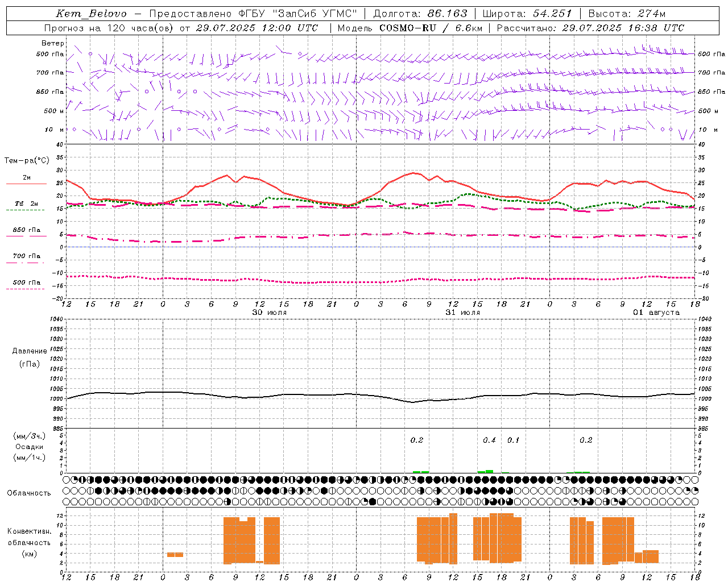Select the 01 августа date label

click(x=656, y=313)
